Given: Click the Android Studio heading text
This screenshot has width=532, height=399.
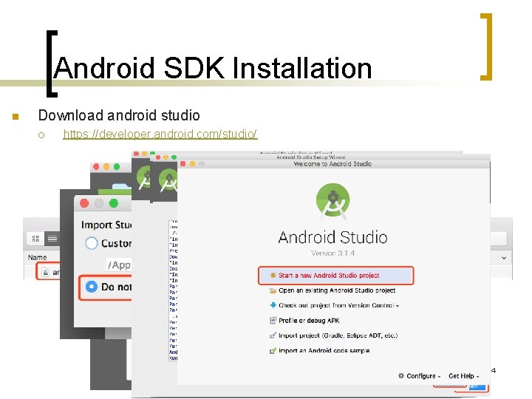Looking at the screenshot, I should click(x=332, y=237).
